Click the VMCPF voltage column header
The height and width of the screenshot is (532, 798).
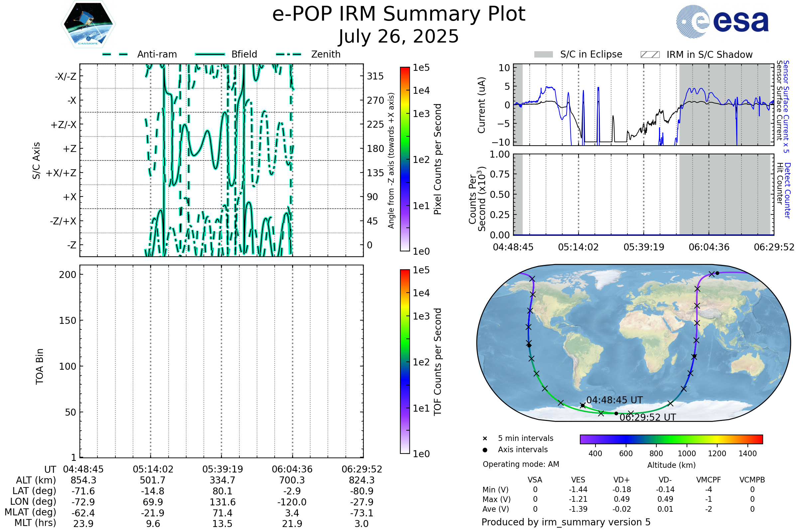point(709,480)
